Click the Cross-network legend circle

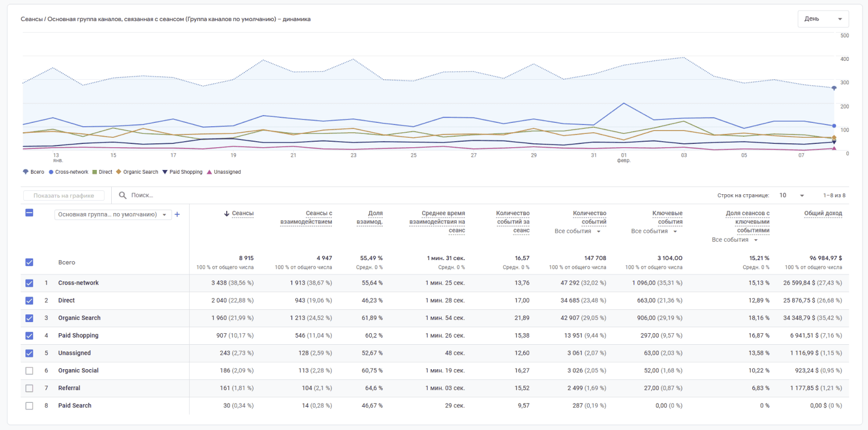pos(51,172)
